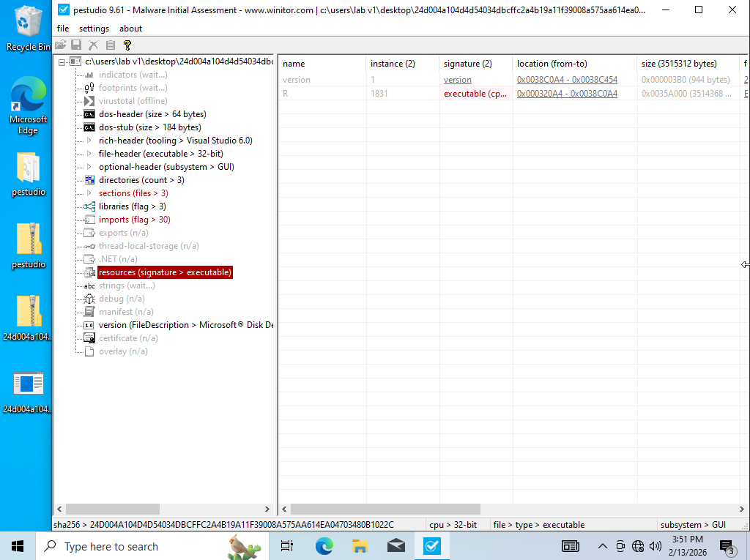Sort by the name column header
Image resolution: width=750 pixels, height=560 pixels.
(x=322, y=64)
